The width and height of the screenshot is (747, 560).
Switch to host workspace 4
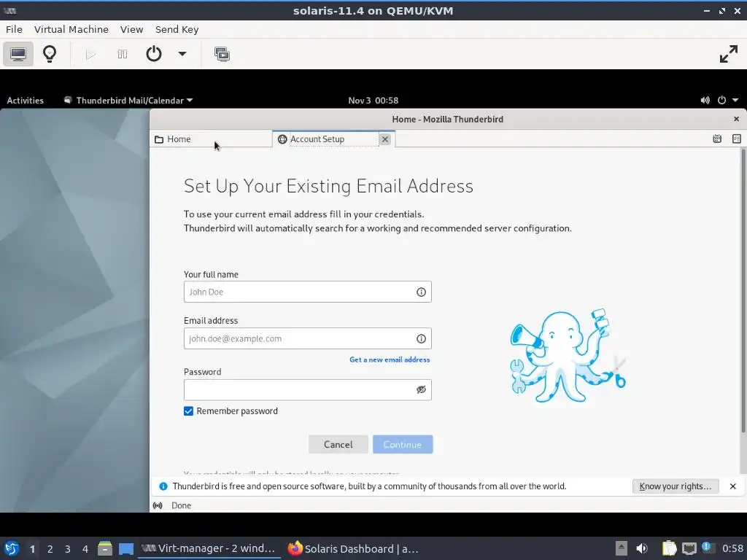tap(85, 549)
